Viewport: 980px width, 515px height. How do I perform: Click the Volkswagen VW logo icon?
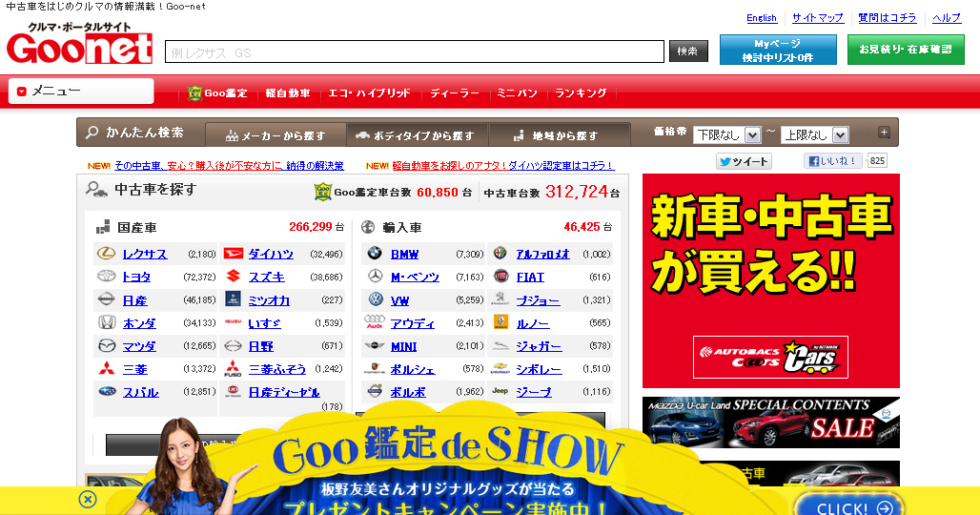click(x=375, y=299)
